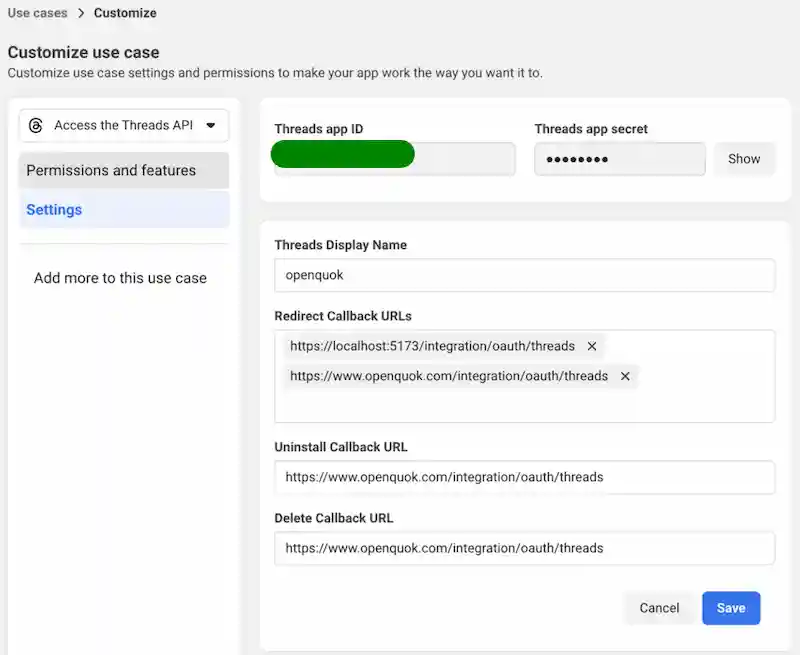Expand the Access the Threads API dropdown arrow

coord(211,125)
